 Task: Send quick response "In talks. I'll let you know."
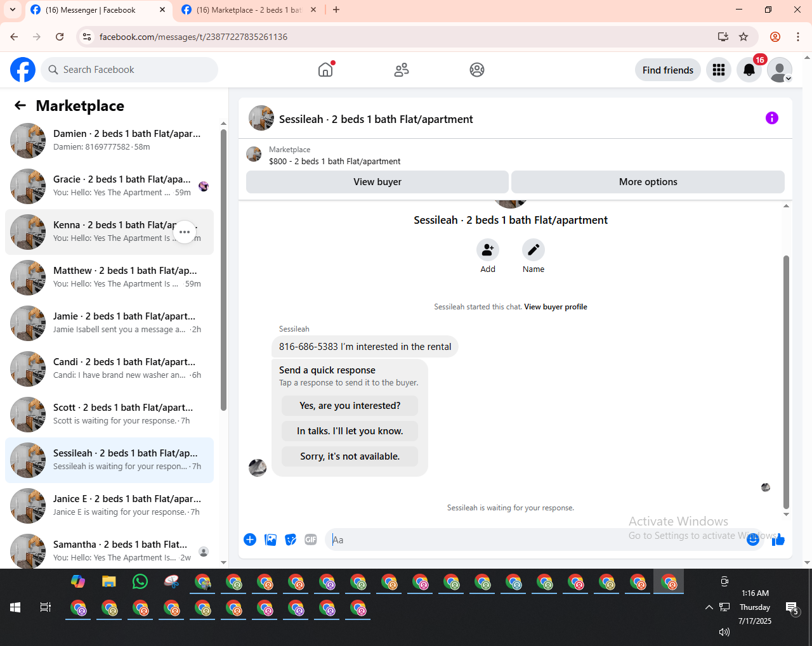[x=350, y=431]
